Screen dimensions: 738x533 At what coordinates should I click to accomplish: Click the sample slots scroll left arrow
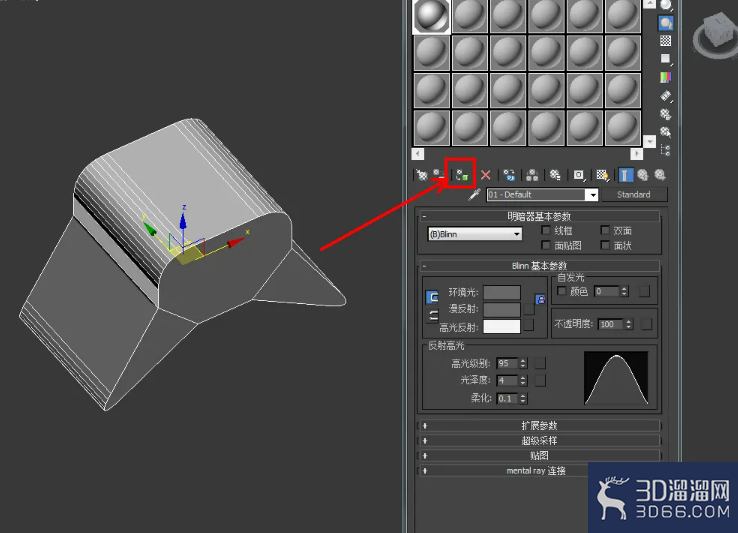click(418, 153)
